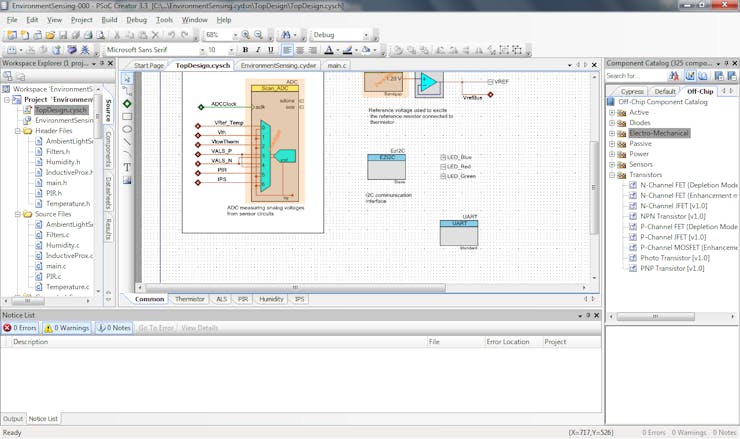740x439 pixels.
Task: Click the Save icon in toolbar
Action: [63, 35]
